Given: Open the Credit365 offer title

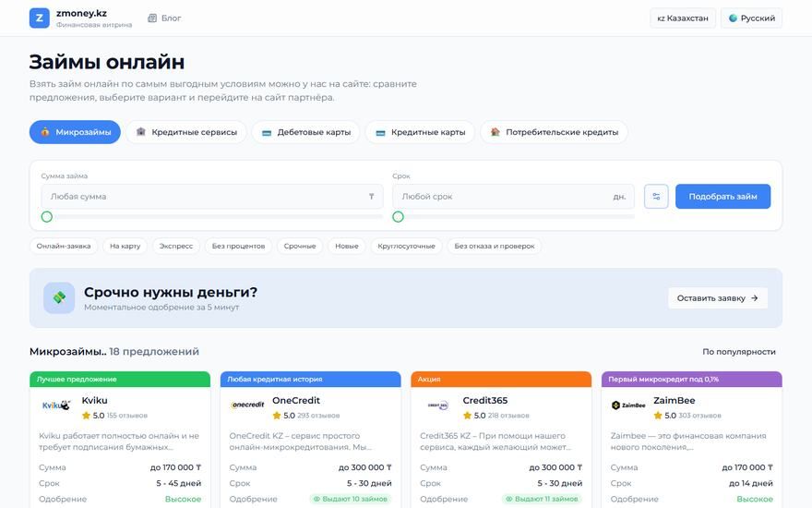Looking at the screenshot, I should 484,400.
